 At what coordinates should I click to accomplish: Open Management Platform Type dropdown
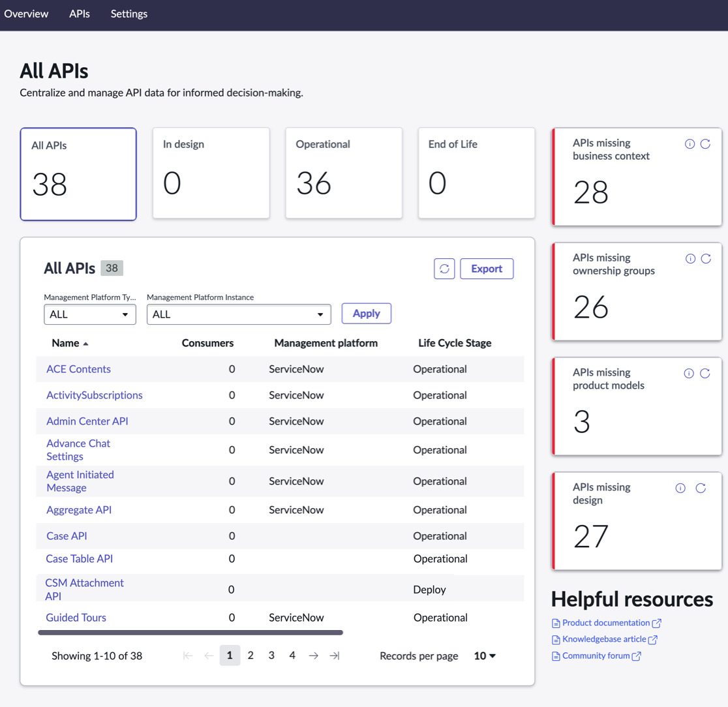(89, 314)
